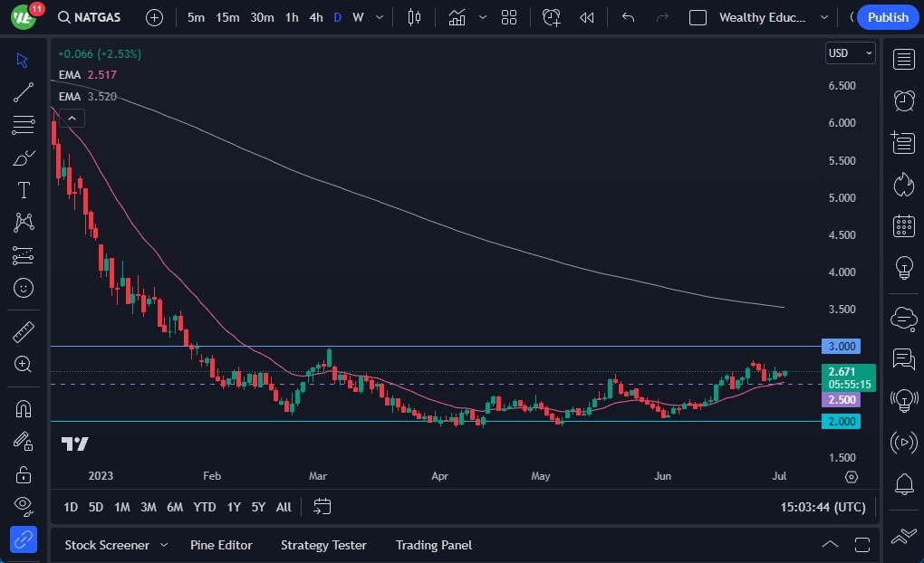Screen dimensions: 924x563
Task: Open the go to date calendar icon
Action: [x=322, y=507]
